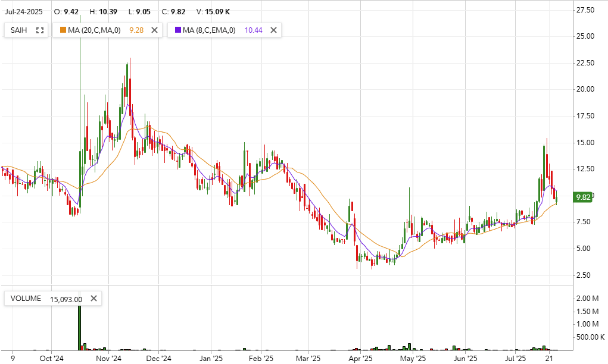Select the MA (8,C,EMA,0) legend label
Screen dimensions: 608x364
click(209, 30)
